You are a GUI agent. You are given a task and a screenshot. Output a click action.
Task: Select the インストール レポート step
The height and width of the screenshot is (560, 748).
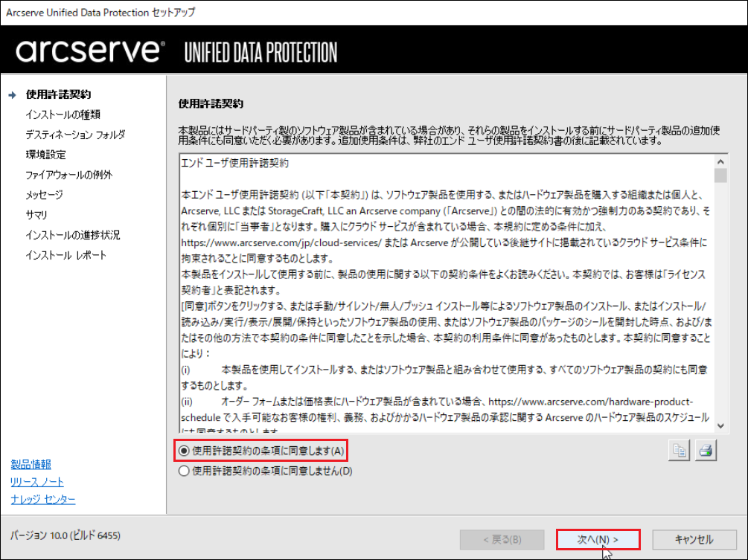[65, 255]
